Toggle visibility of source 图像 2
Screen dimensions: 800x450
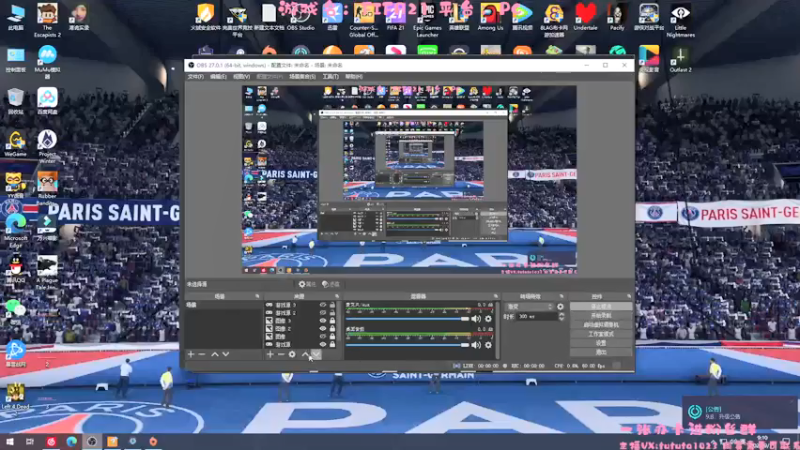point(322,329)
